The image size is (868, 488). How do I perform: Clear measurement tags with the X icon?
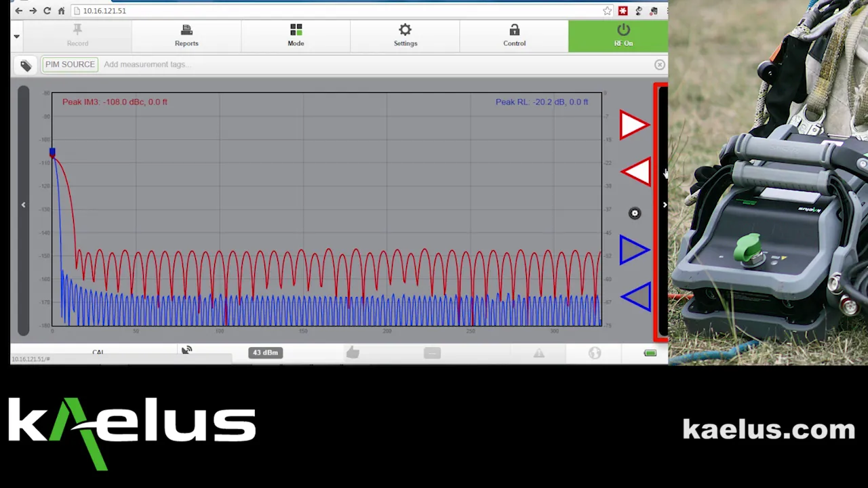point(660,64)
